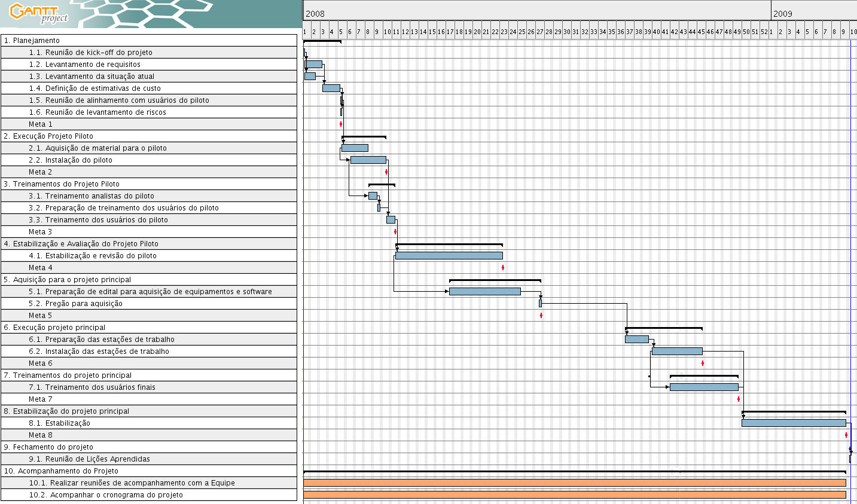Screen dimensions: 857x504
Task: Select '5. Aquisição para o projeto principal' row
Action: (149, 280)
